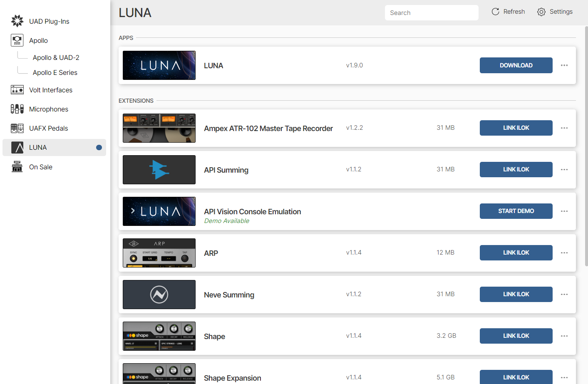Open more options for Shape row
This screenshot has width=588, height=384.
(x=564, y=336)
